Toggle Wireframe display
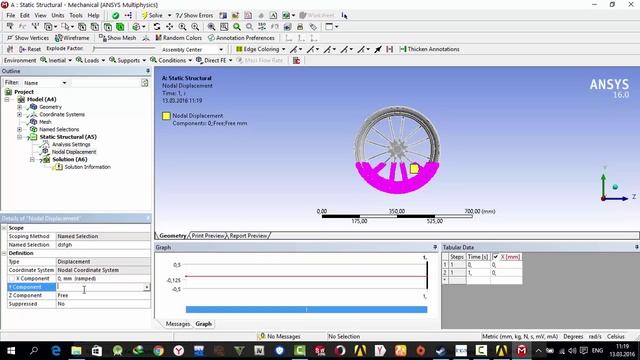 (72, 38)
